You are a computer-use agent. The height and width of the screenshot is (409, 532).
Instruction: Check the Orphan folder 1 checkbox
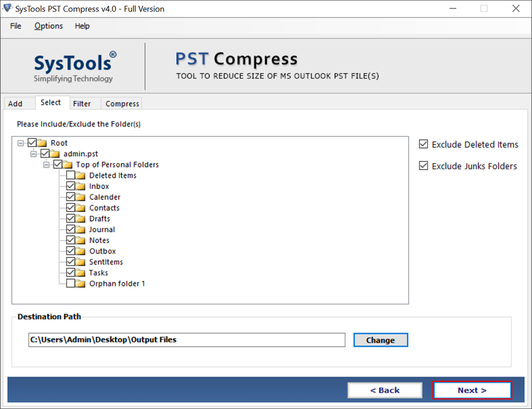click(x=71, y=283)
